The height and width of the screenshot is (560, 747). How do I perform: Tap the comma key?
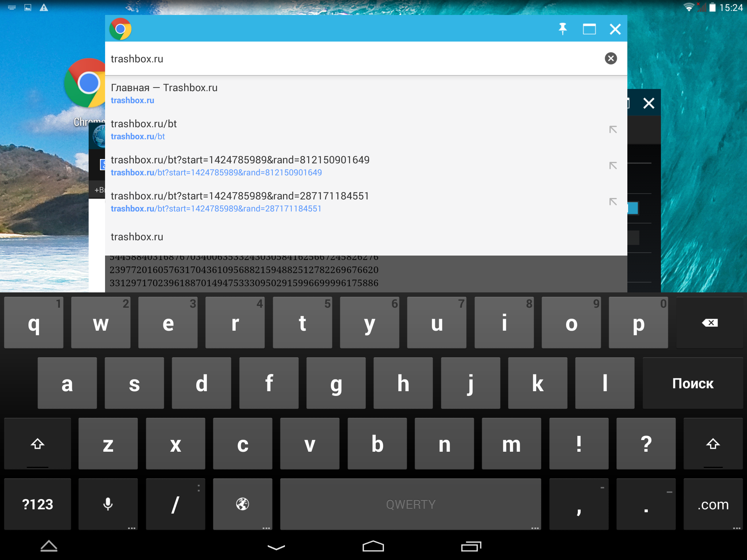click(x=579, y=504)
